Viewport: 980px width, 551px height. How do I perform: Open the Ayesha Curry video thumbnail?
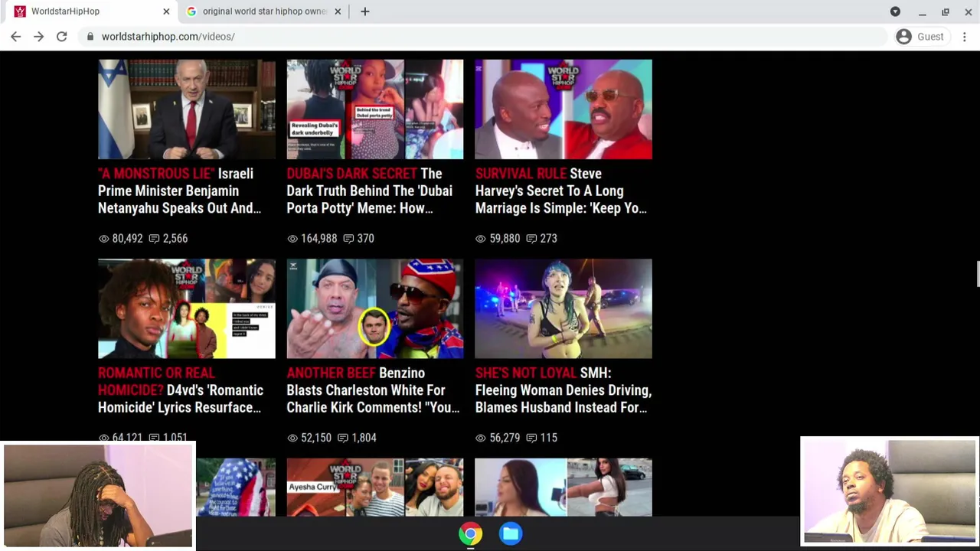point(375,487)
